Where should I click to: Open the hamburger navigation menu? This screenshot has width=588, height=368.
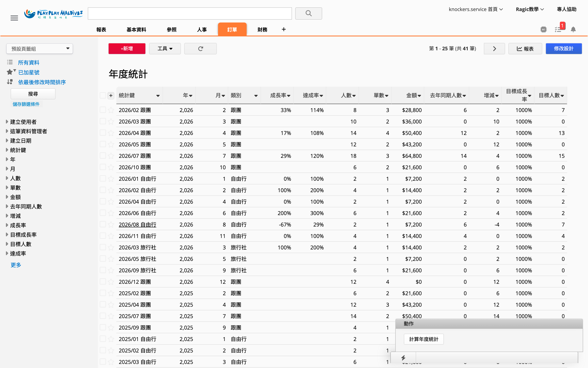[14, 18]
